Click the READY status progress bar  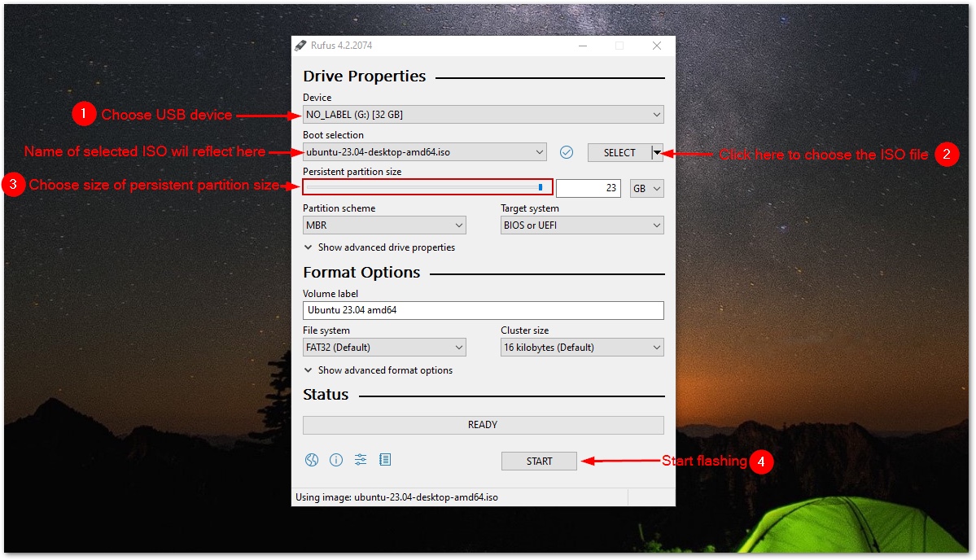tap(483, 425)
